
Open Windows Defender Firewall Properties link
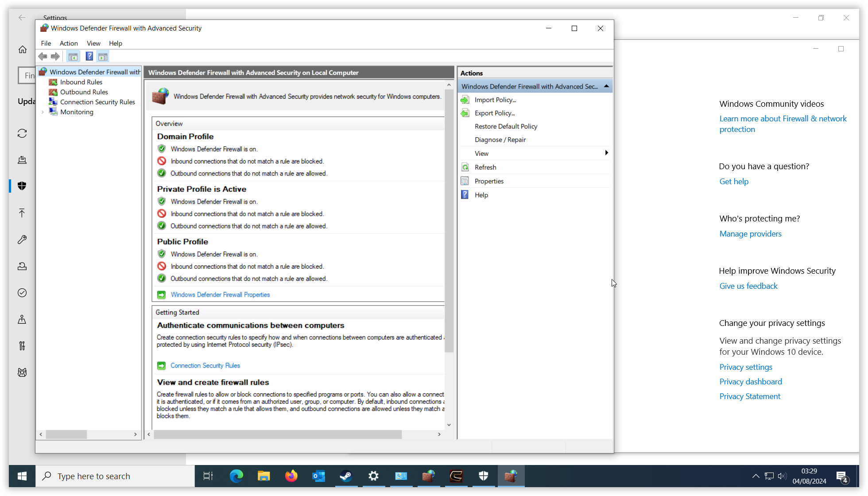pyautogui.click(x=220, y=294)
